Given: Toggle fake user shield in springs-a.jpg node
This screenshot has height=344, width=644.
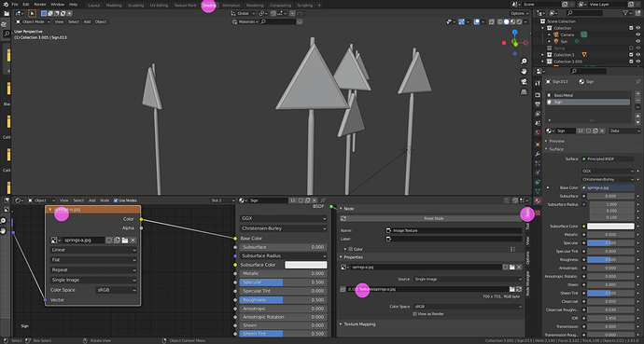Looking at the screenshot, I should tap(109, 241).
